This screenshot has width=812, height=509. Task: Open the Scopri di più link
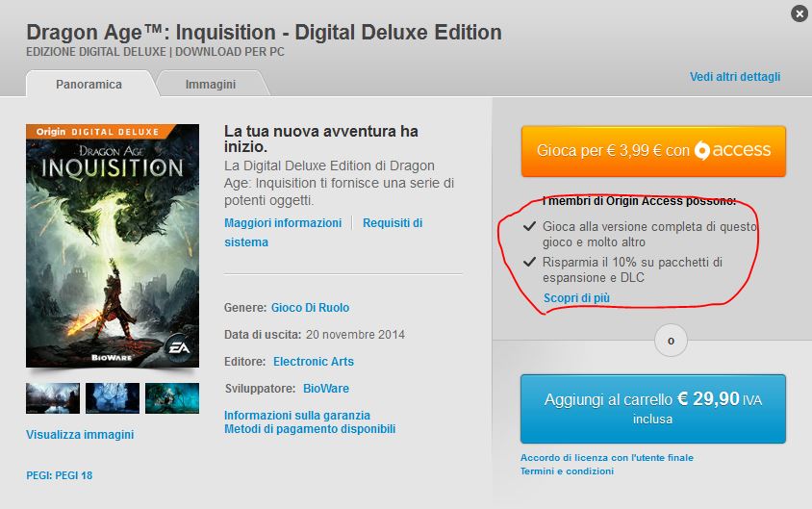576,297
